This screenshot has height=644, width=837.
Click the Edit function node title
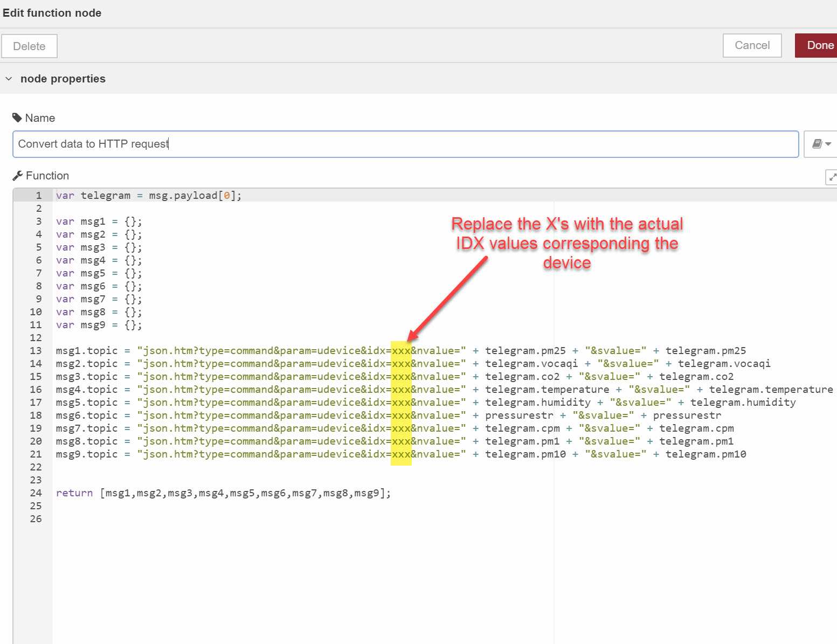52,13
